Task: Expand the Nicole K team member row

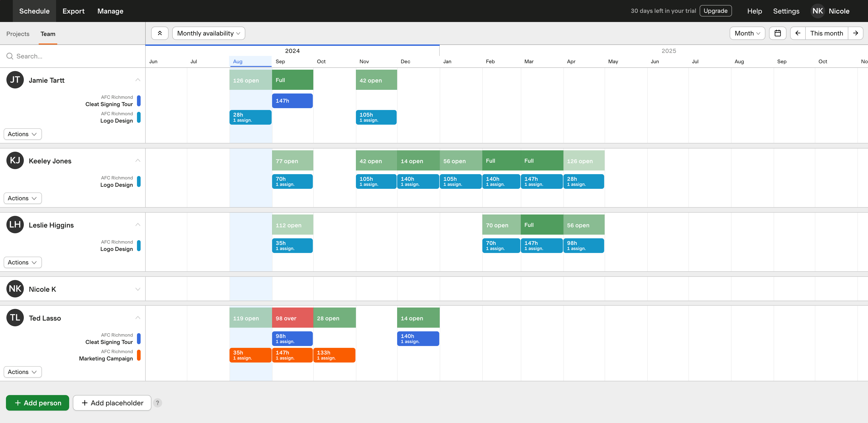Action: coord(137,288)
